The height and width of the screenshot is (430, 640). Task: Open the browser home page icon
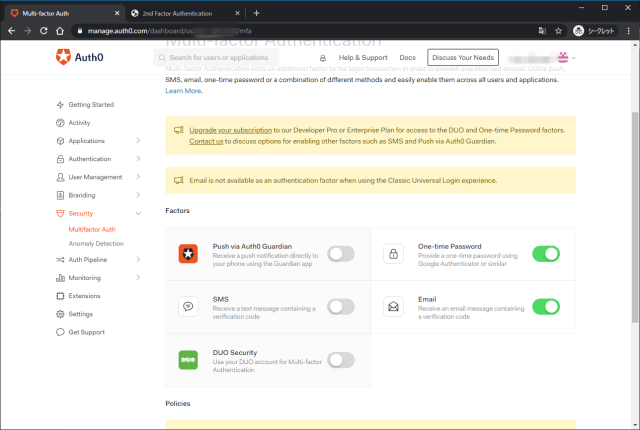point(60,31)
